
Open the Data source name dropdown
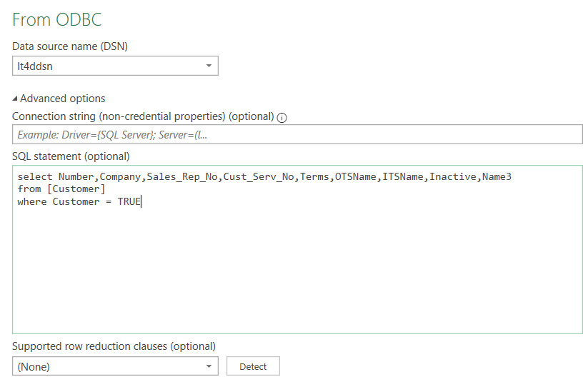click(x=115, y=66)
